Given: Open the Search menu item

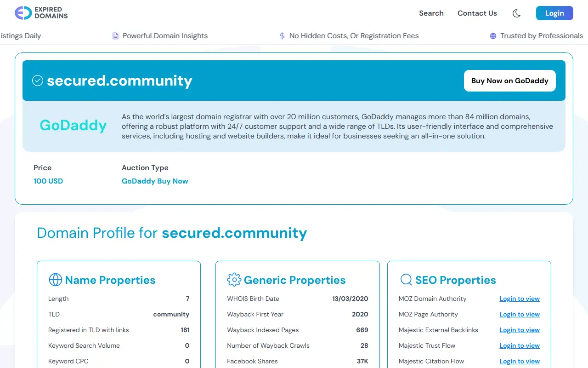Looking at the screenshot, I should pos(431,13).
